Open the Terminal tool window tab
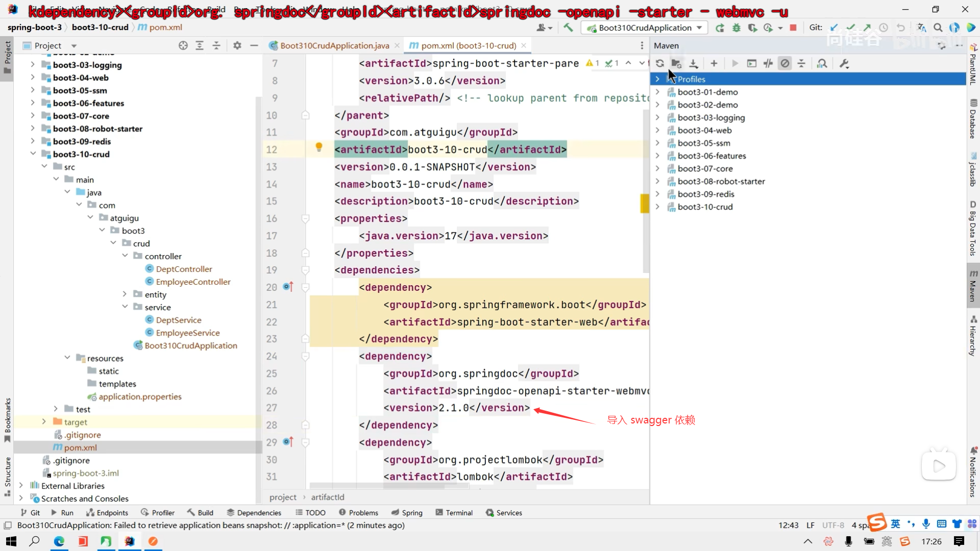 tap(454, 513)
